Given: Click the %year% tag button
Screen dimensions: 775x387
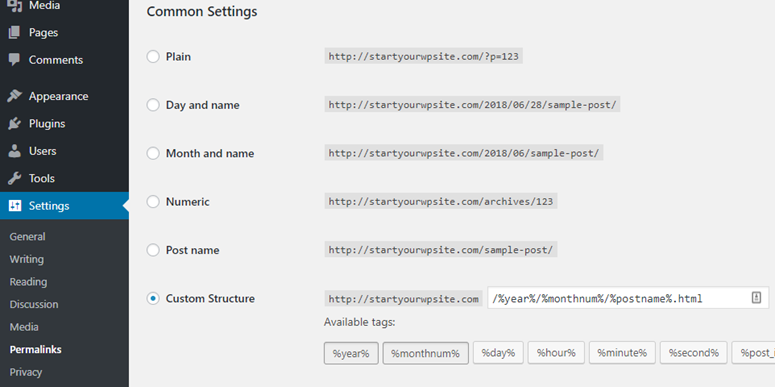Looking at the screenshot, I should point(351,353).
